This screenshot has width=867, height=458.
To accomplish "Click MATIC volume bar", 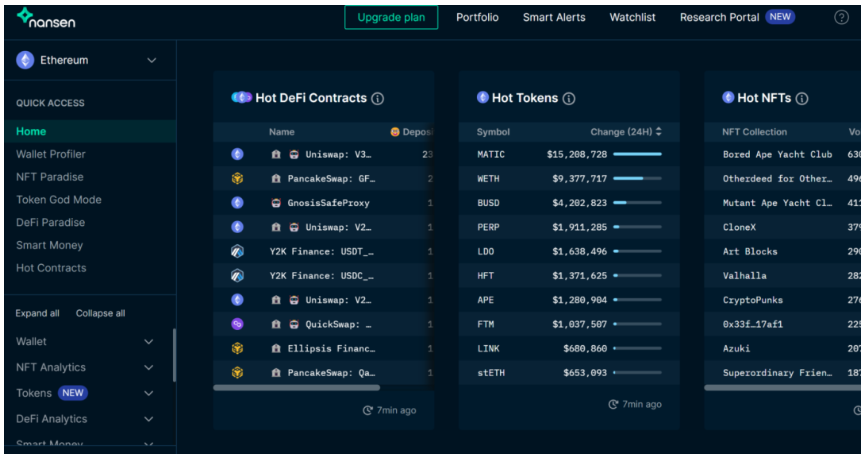I will (638, 154).
